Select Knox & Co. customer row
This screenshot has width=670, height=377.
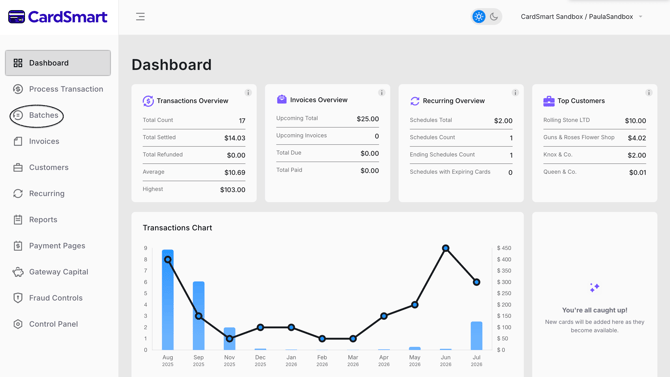[594, 155]
